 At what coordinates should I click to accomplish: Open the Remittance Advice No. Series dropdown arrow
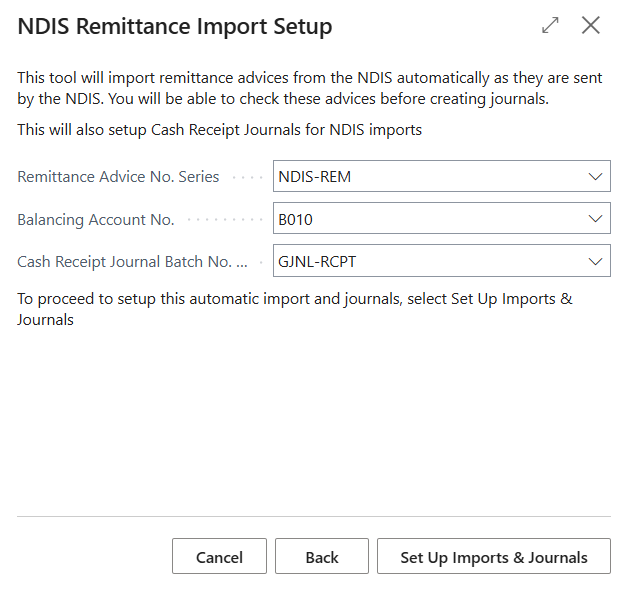pos(595,176)
